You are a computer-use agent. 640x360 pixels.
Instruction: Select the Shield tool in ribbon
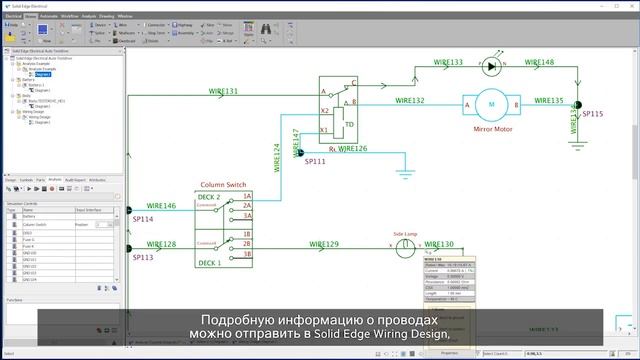click(151, 41)
